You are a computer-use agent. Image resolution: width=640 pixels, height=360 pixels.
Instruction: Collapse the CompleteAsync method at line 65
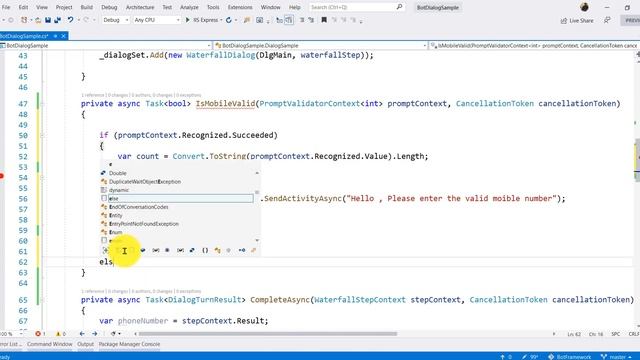tap(42, 300)
